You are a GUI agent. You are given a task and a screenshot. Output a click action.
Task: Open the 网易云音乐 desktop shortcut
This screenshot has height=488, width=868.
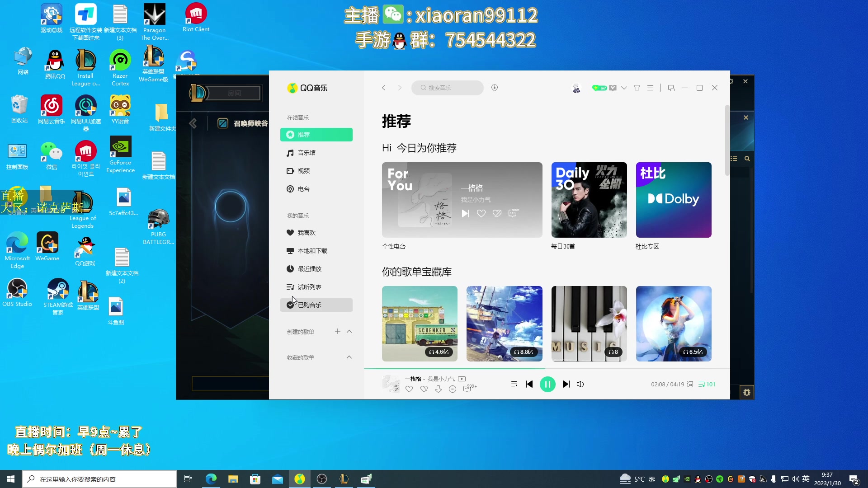pos(52,109)
